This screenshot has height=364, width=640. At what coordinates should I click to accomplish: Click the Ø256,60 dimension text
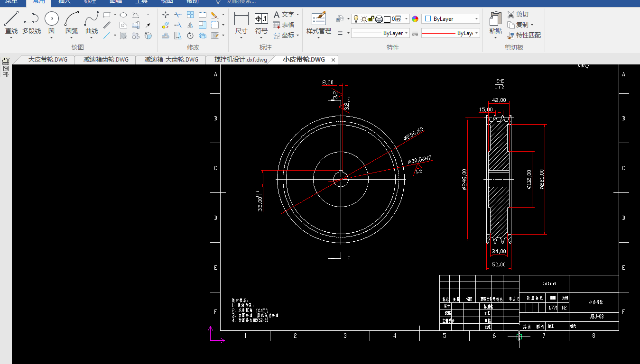pyautogui.click(x=413, y=133)
